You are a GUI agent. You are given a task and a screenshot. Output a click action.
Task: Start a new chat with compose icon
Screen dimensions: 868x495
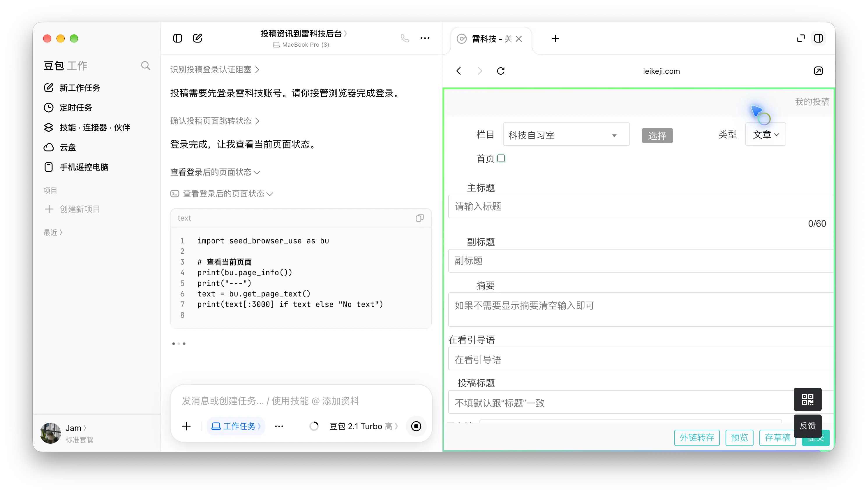(197, 38)
